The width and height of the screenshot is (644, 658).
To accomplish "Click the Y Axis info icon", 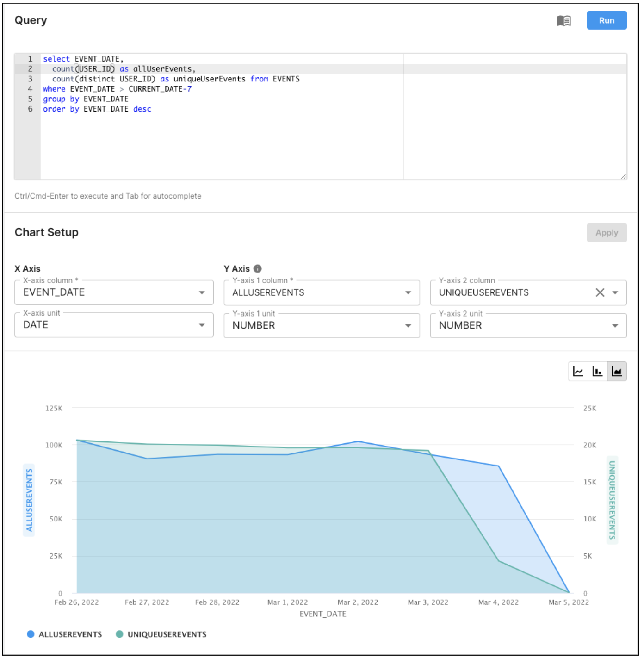I will click(x=258, y=269).
